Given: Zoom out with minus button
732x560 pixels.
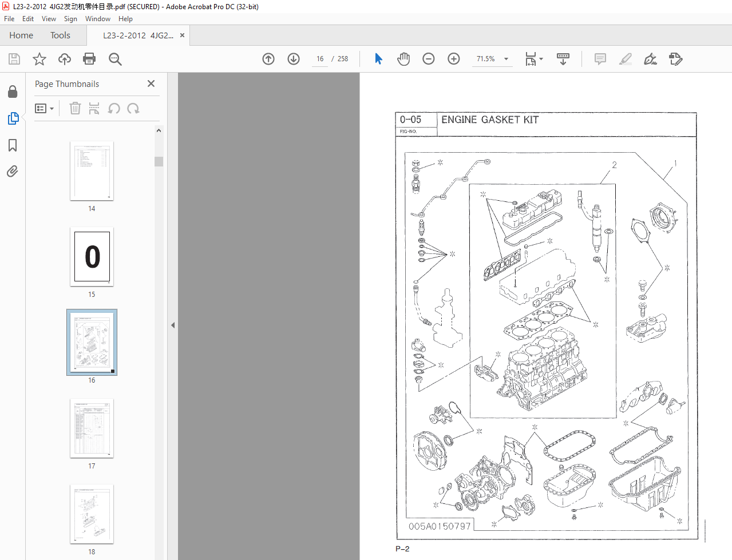Looking at the screenshot, I should pos(429,59).
